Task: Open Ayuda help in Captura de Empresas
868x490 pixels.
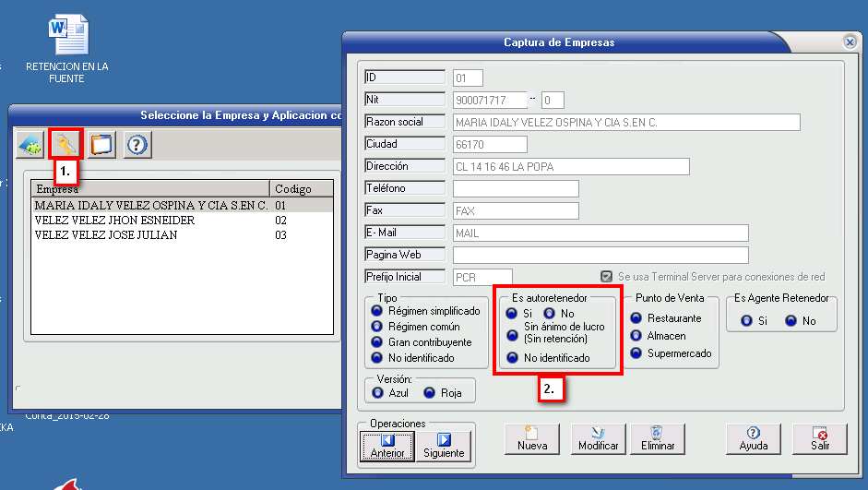Action: (x=753, y=438)
